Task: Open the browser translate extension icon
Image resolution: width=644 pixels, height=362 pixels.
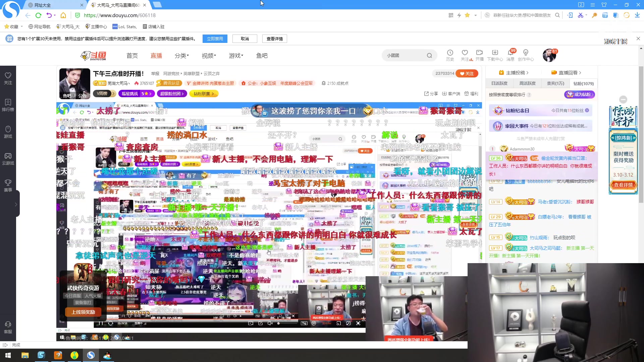Action: (x=605, y=15)
